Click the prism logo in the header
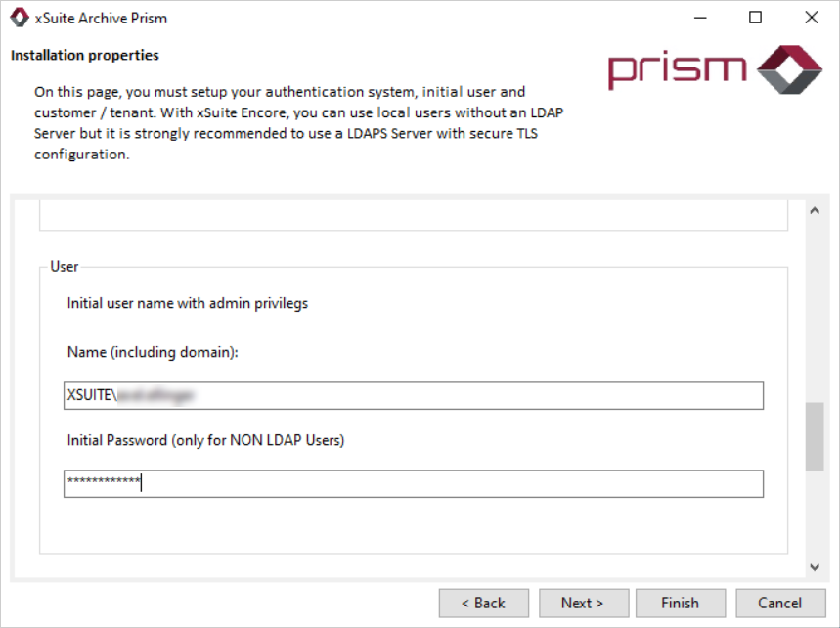840x628 pixels. coord(715,68)
